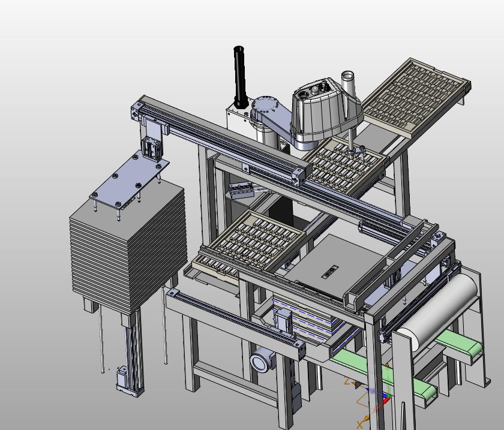Click the round motor end below the frame
Viewport: 504px width, 430px height.
click(x=260, y=362)
